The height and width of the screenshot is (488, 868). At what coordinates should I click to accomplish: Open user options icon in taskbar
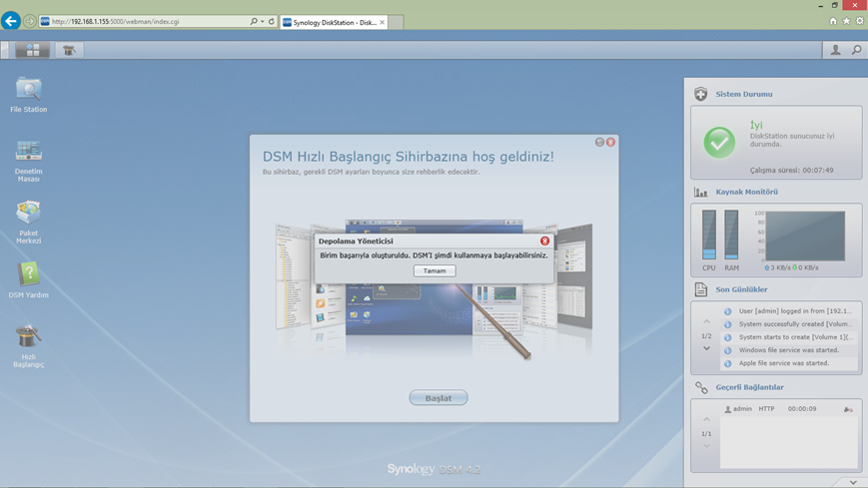[x=835, y=50]
